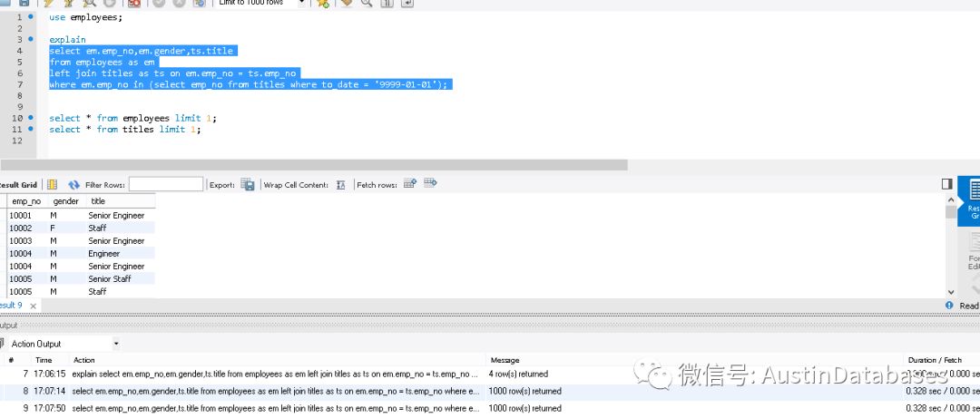Click the statement marker dot on line 1
Image resolution: width=980 pixels, height=418 pixels.
[x=31, y=17]
